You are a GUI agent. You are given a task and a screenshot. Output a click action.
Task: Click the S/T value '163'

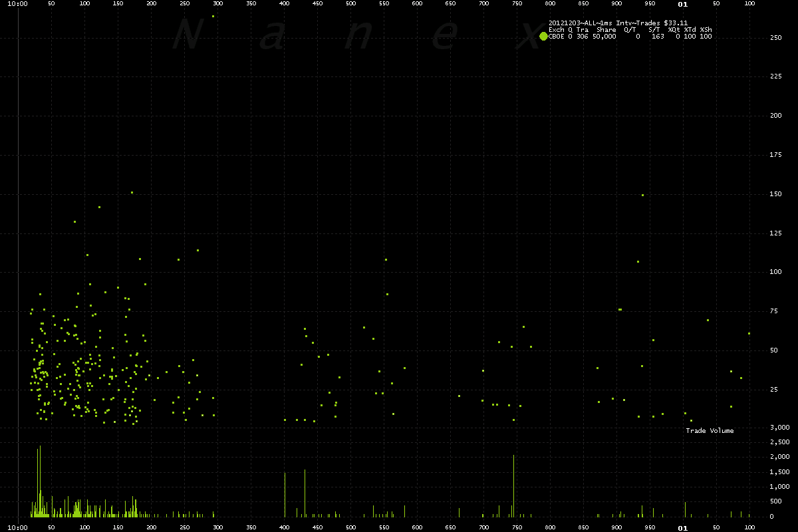(x=658, y=37)
